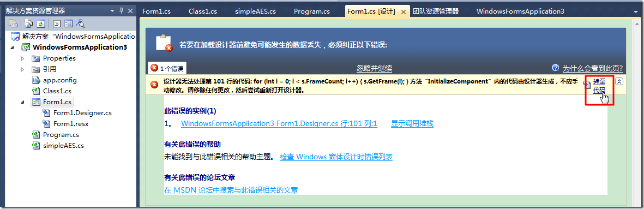644x209 pixels.
Task: Click 显示调用堆栈 link
Action: tap(412, 123)
